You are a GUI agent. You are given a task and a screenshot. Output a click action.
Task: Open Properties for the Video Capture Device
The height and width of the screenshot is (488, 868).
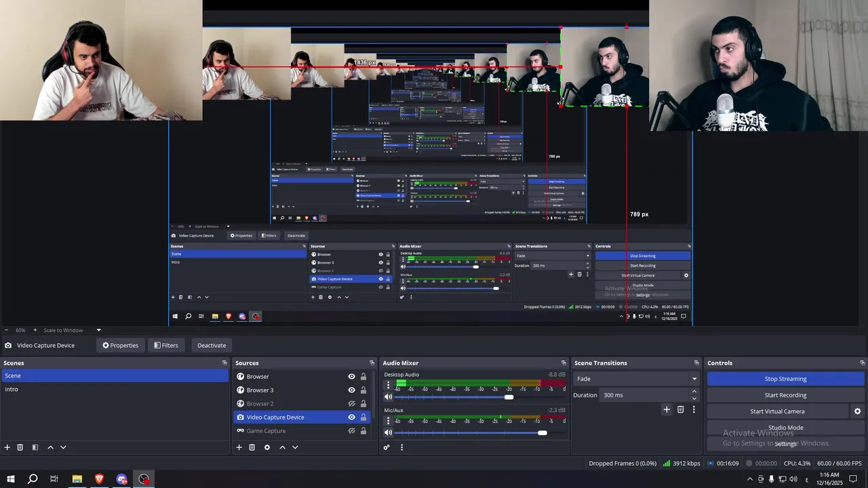click(x=120, y=346)
